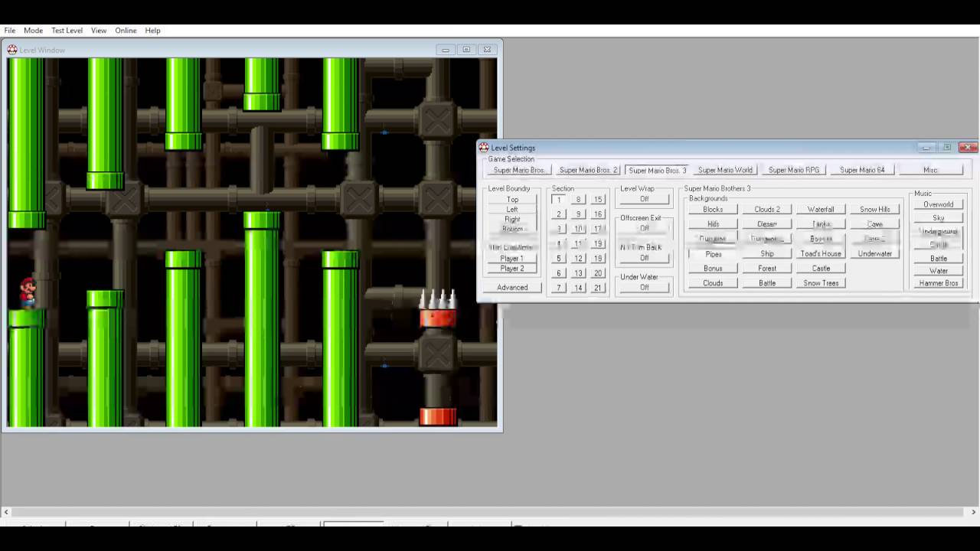Select section 20

click(598, 273)
